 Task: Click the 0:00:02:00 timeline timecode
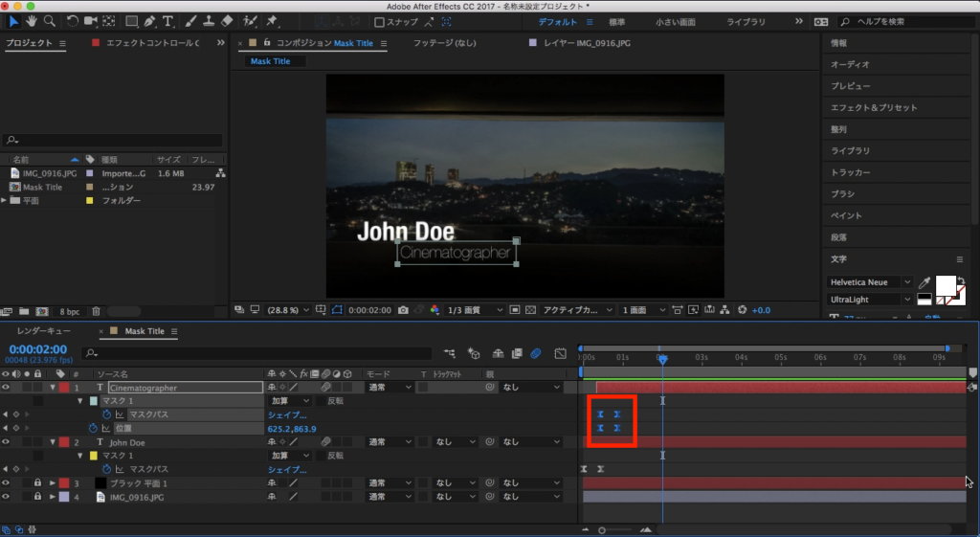point(38,349)
